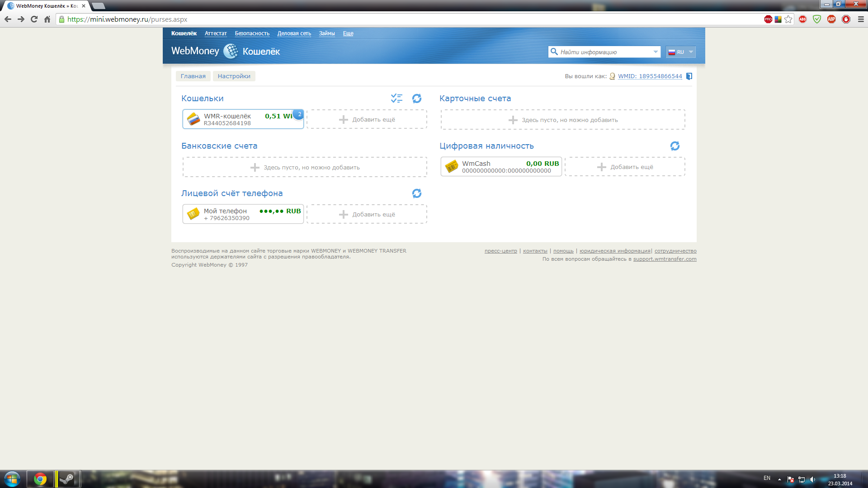This screenshot has width=868, height=488.
Task: Open the Аттестат top menu item
Action: point(216,33)
